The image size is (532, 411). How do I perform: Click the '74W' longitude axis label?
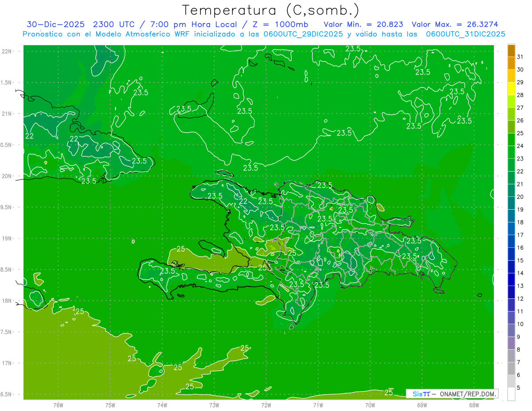click(162, 405)
